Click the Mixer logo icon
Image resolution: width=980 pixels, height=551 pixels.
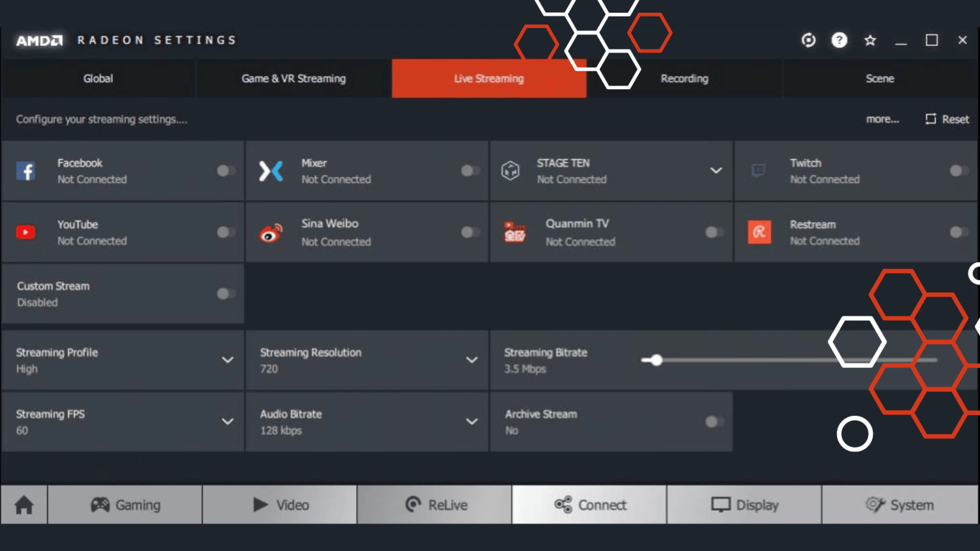(x=271, y=171)
